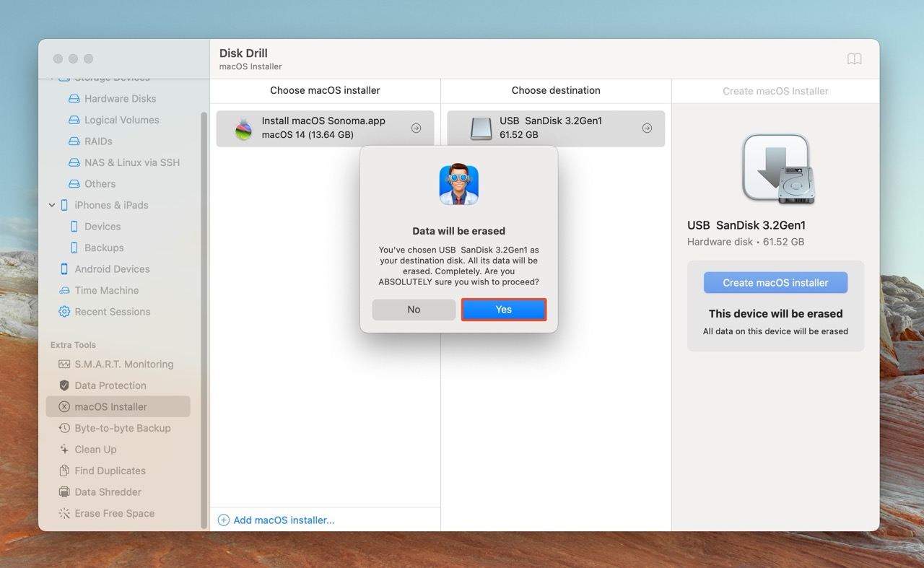Viewport: 924px width, 568px height.
Task: Open the help book icon
Action: coord(854,59)
